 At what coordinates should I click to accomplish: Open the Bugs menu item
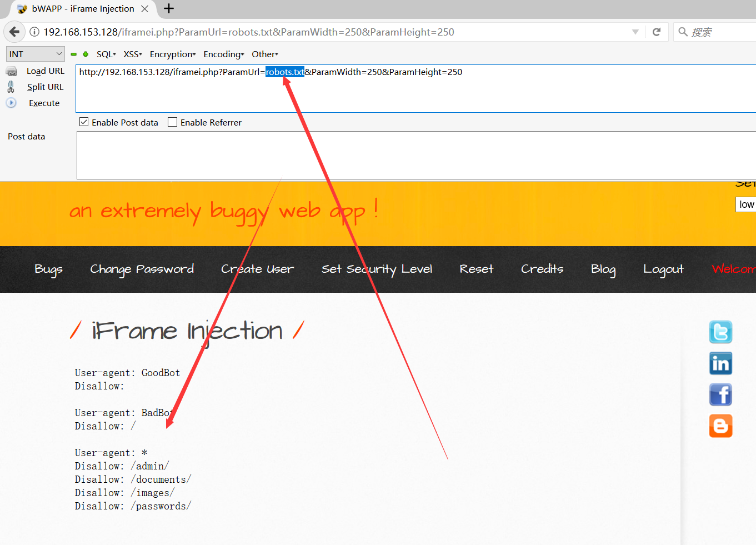click(x=48, y=269)
